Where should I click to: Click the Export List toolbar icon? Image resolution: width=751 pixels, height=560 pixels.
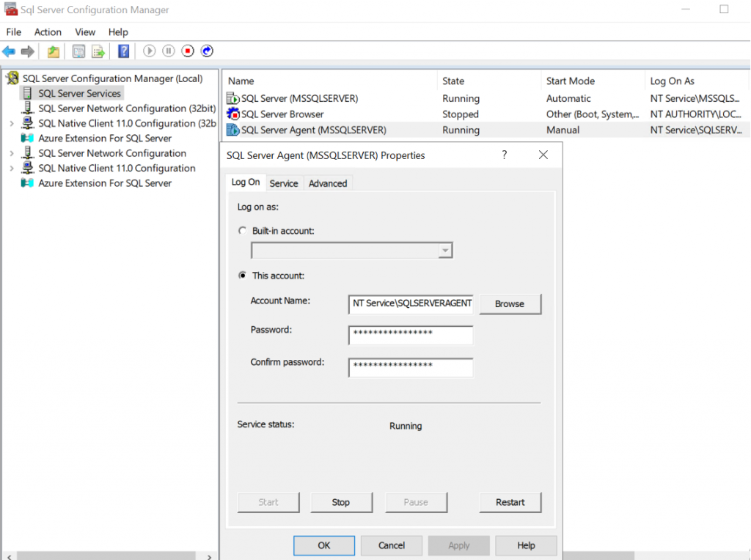[99, 51]
